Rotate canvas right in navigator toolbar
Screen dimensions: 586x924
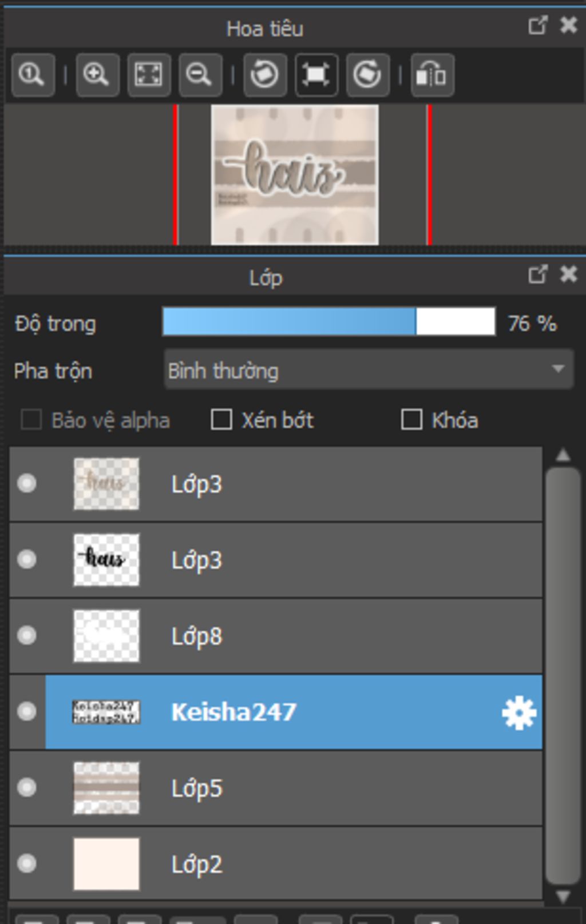pos(367,75)
